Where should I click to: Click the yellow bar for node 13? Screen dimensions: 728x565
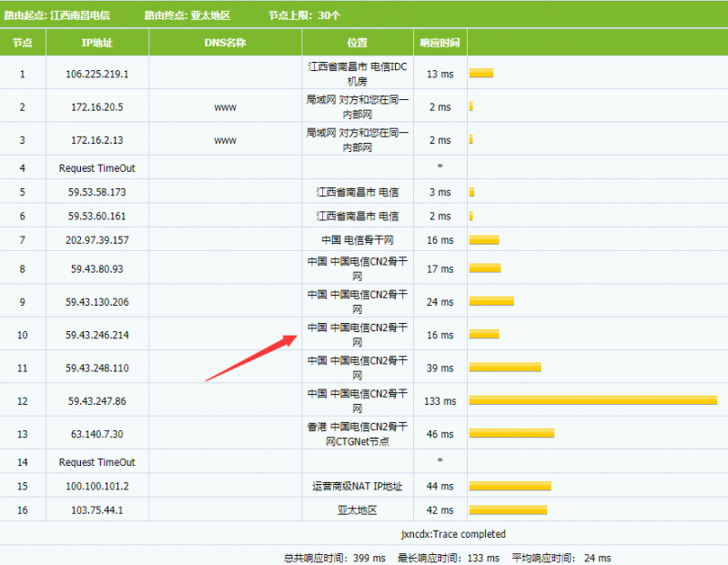point(511,434)
